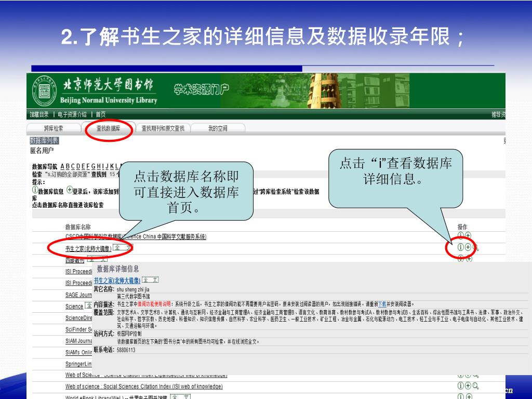The height and width of the screenshot is (399, 532).
Task: Jump to letter I in 数据库导航
Action: [103, 167]
